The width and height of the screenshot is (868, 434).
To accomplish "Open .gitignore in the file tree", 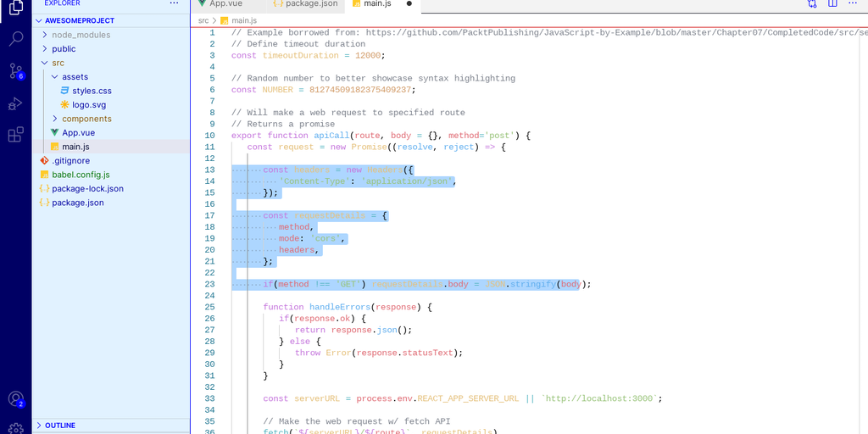I will pos(70,160).
